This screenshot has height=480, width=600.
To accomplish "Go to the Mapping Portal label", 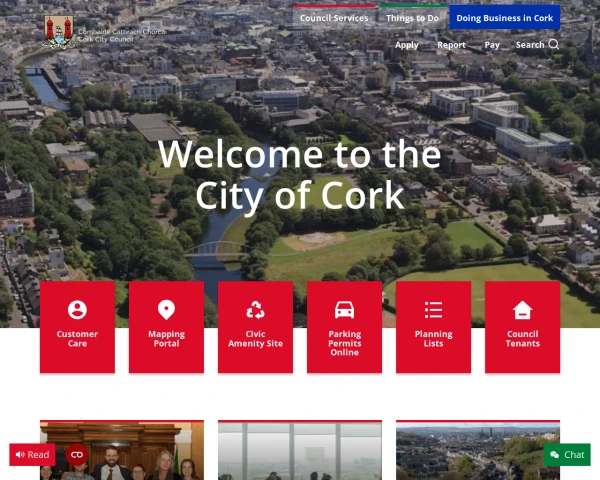I will click(x=166, y=338).
